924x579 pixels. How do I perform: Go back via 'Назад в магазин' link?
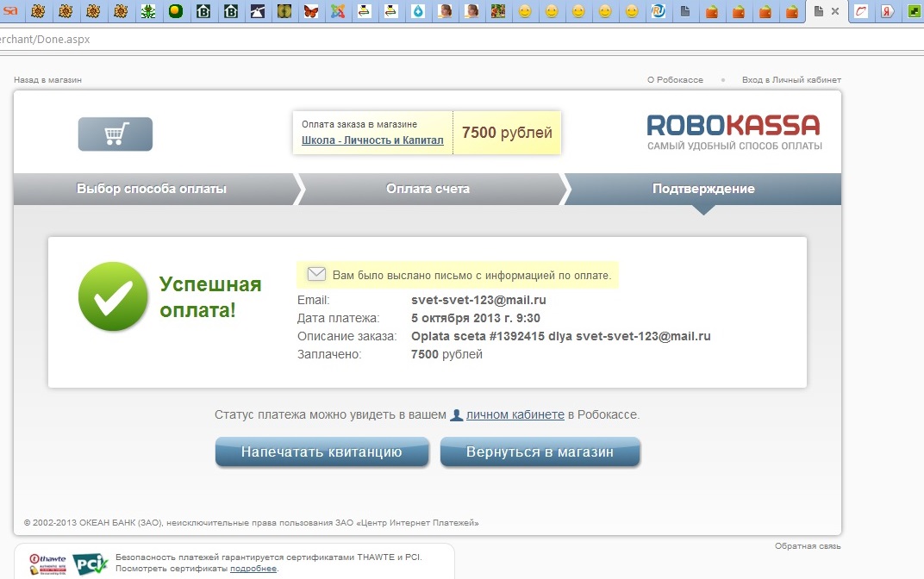[47, 79]
